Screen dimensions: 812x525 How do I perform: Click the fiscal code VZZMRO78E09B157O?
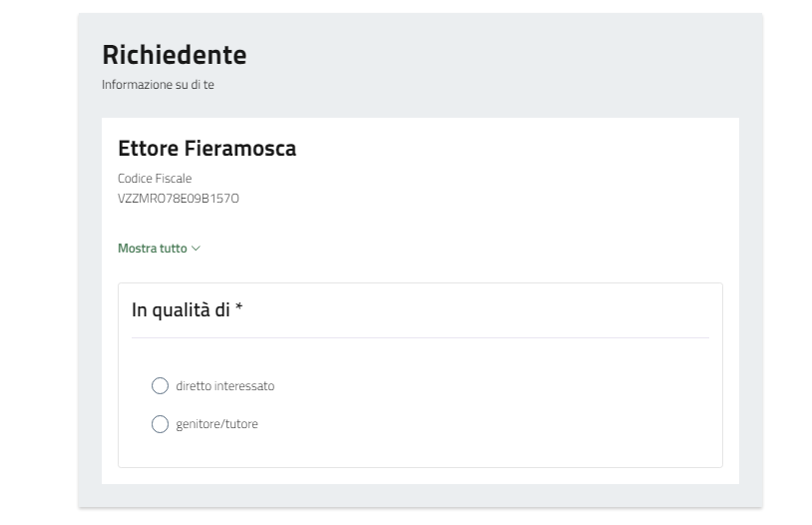click(178, 199)
